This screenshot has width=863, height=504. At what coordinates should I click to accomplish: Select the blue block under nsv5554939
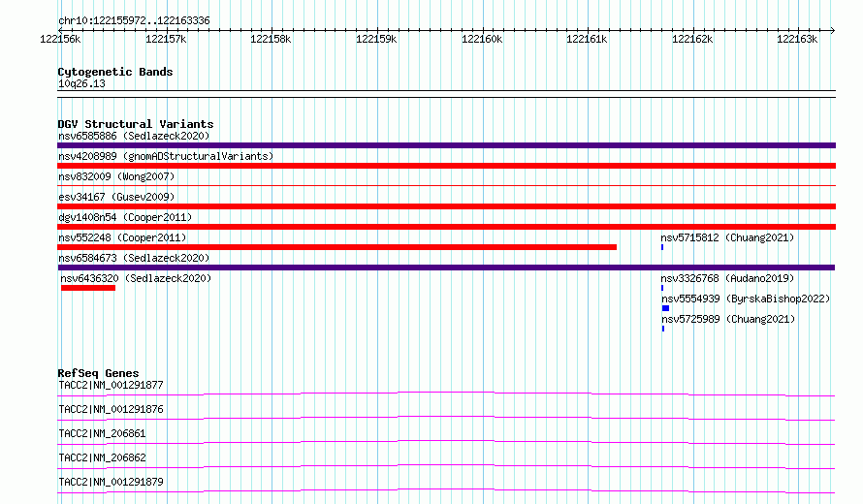(665, 308)
